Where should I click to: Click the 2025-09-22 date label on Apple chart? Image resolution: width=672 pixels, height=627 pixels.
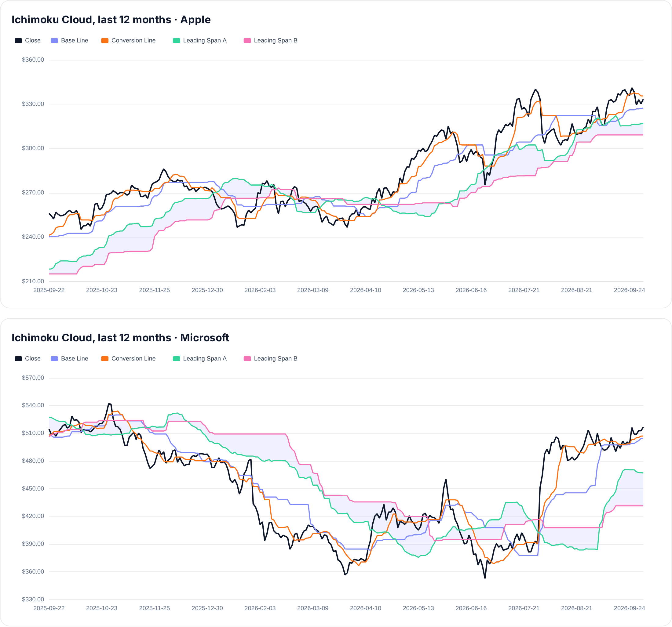click(x=49, y=290)
